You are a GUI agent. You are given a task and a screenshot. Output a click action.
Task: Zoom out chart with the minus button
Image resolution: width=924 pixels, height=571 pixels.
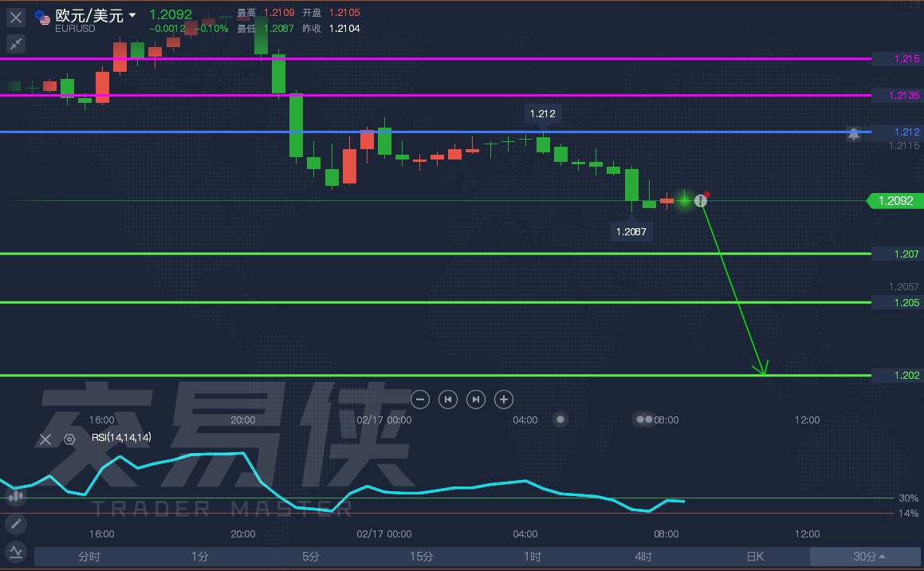(x=419, y=400)
